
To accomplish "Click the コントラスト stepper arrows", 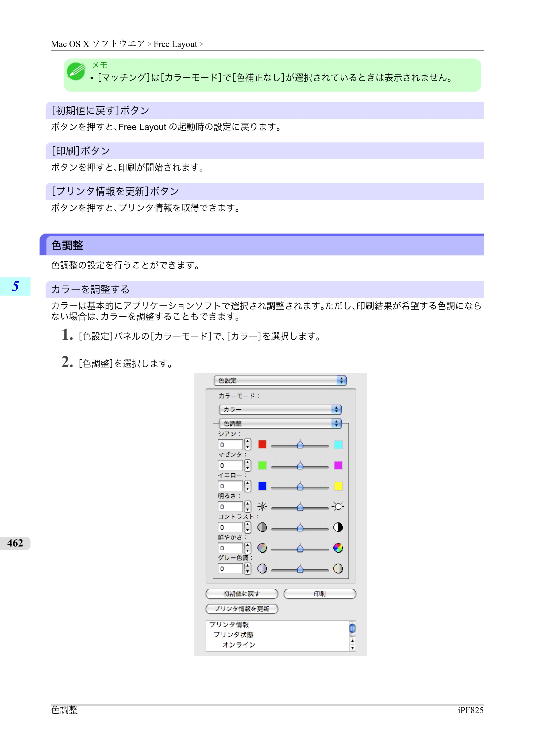I will click(x=248, y=528).
